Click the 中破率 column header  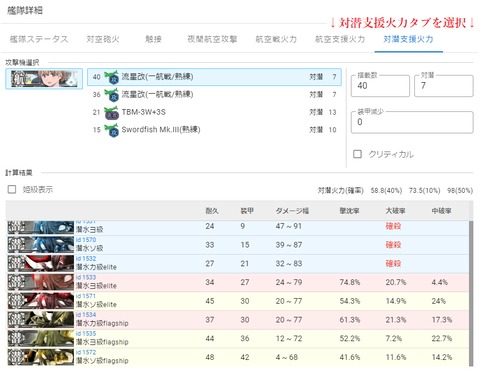pos(441,211)
